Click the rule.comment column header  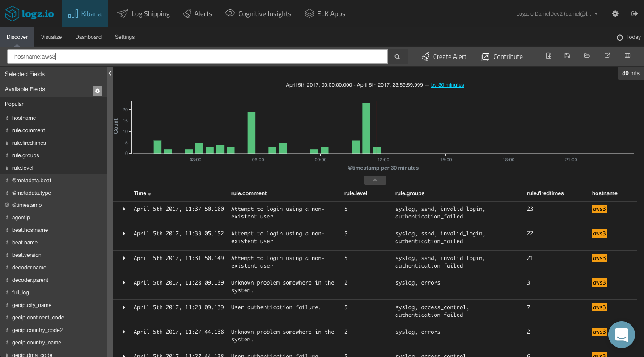click(x=249, y=193)
